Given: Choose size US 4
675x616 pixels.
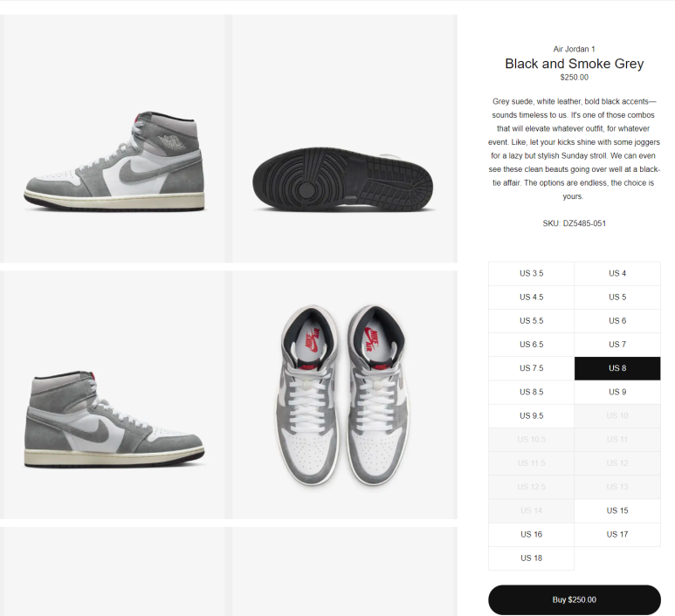Looking at the screenshot, I should 617,274.
